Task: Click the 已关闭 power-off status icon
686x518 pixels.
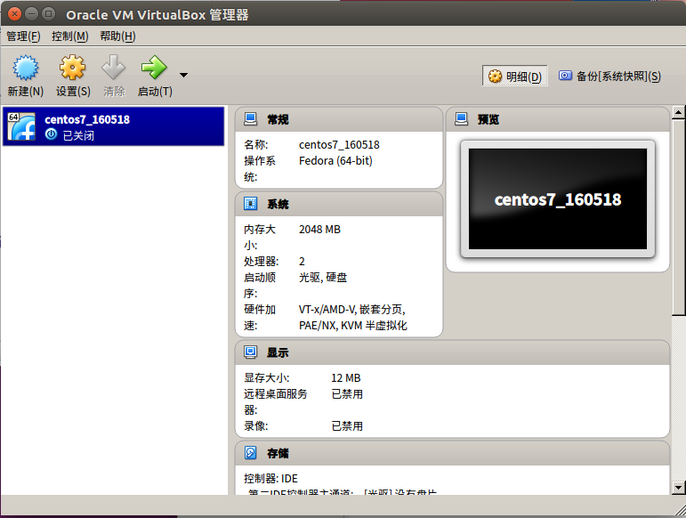Action: 51,134
